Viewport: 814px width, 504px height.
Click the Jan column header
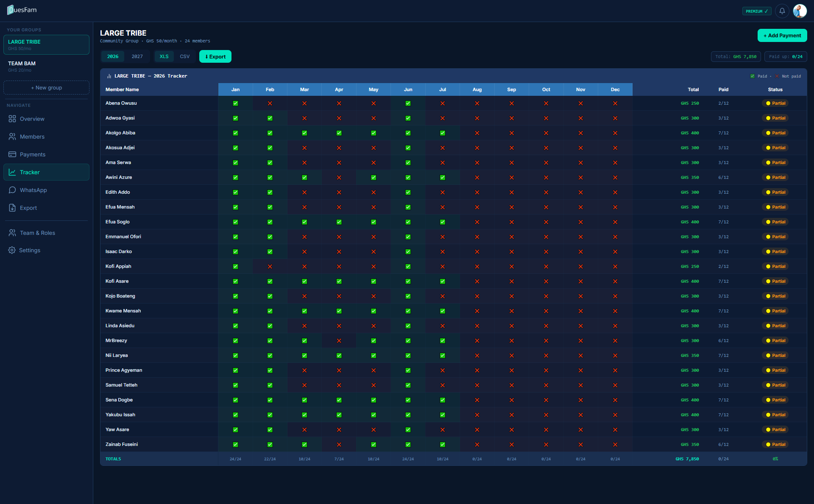(236, 89)
